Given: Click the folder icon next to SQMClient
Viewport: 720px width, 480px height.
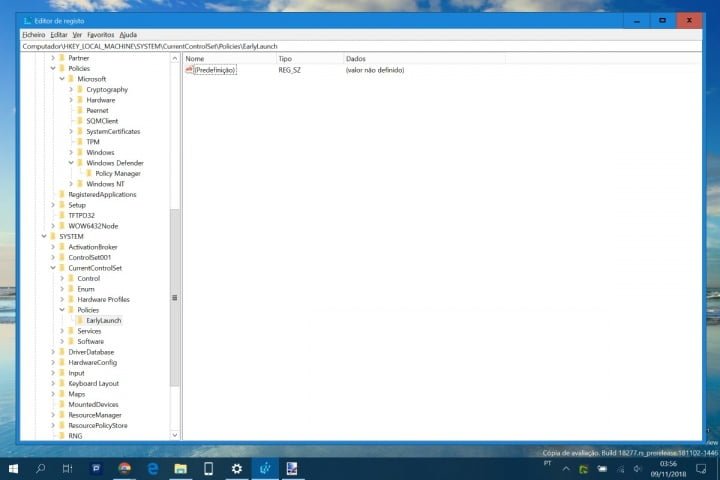Looking at the screenshot, I should pyautogui.click(x=80, y=121).
